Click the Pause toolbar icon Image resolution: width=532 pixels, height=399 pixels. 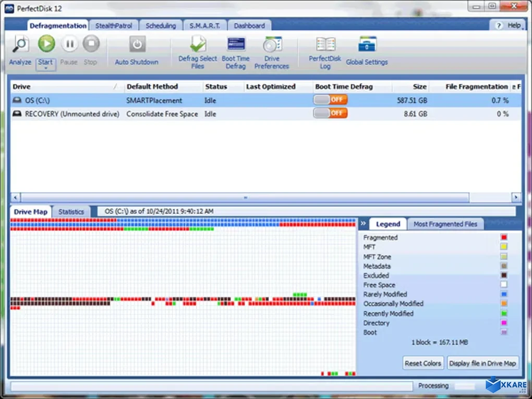pyautogui.click(x=69, y=44)
